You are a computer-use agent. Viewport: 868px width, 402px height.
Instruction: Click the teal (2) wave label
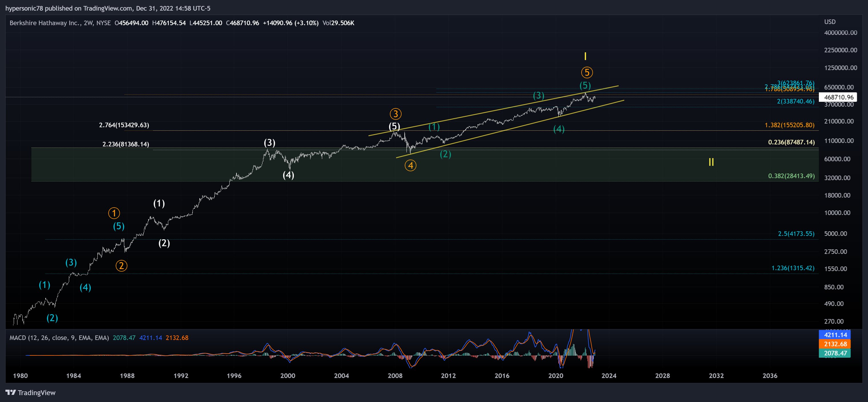[x=446, y=154]
